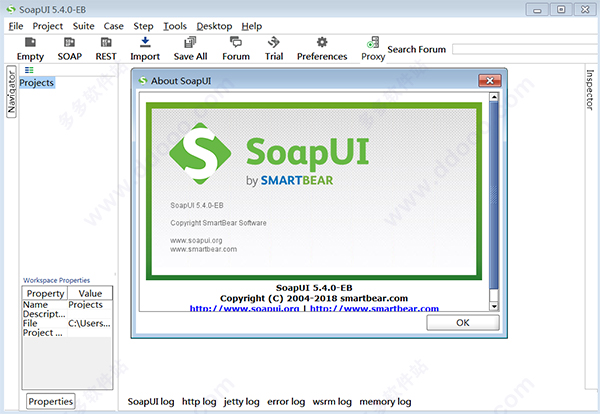Click the Projects value cell
The height and width of the screenshot is (414, 600).
click(x=90, y=305)
